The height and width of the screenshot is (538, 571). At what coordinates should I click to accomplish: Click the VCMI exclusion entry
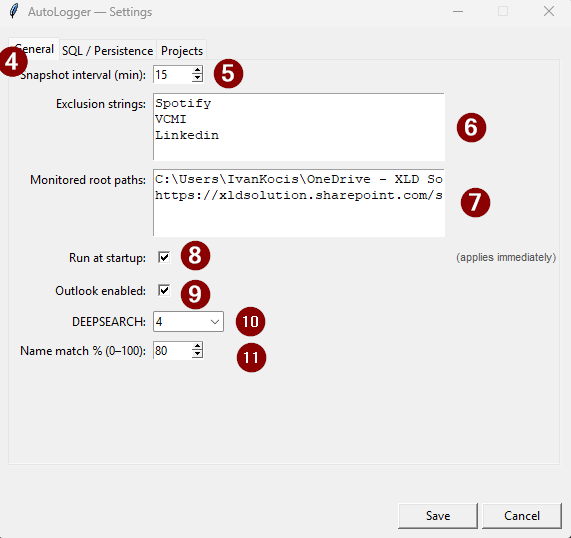click(171, 119)
